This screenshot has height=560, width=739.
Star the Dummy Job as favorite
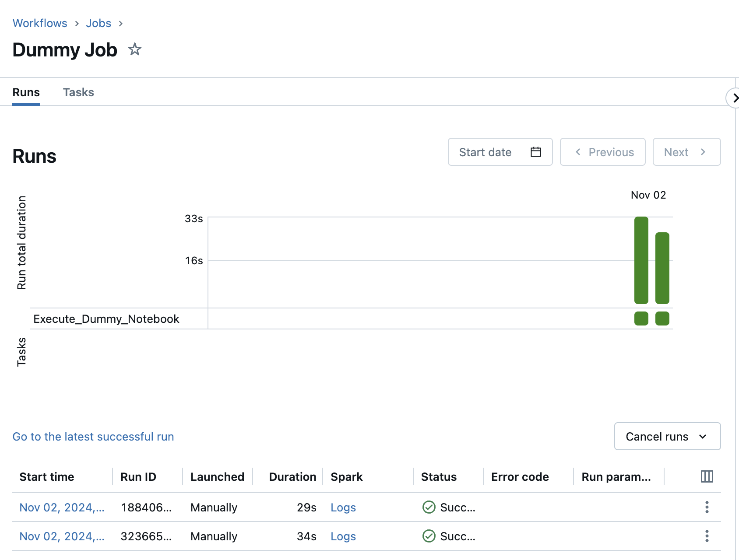135,49
